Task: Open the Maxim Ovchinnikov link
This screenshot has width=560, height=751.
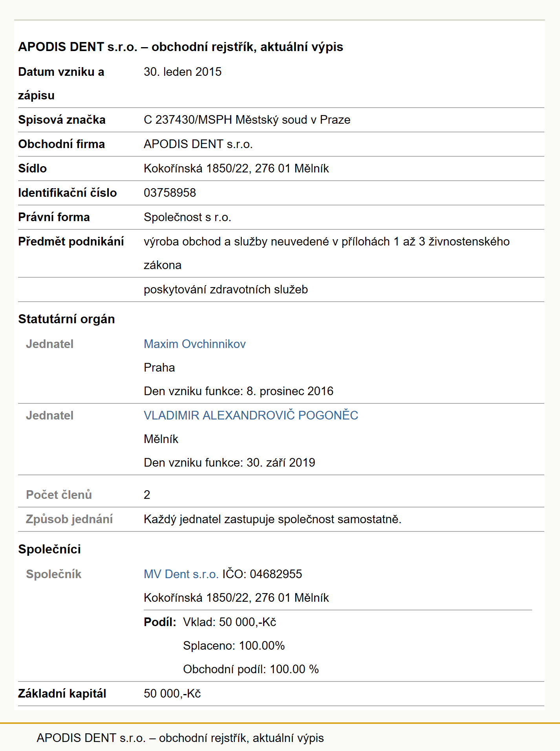Action: coord(195,344)
